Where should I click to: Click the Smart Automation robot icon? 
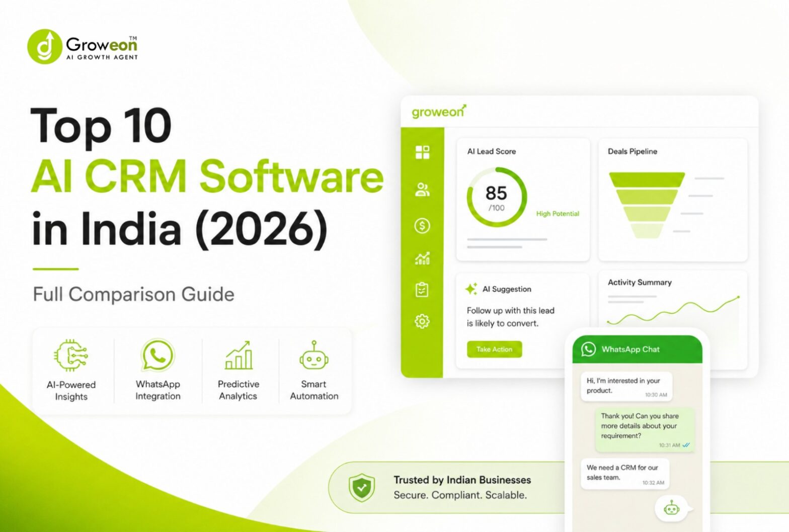[x=314, y=356]
